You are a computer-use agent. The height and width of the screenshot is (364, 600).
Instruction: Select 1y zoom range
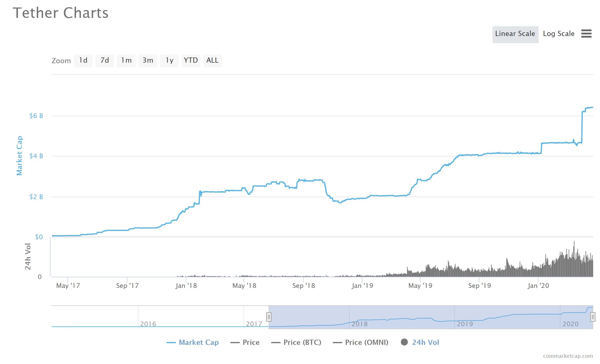coord(169,61)
